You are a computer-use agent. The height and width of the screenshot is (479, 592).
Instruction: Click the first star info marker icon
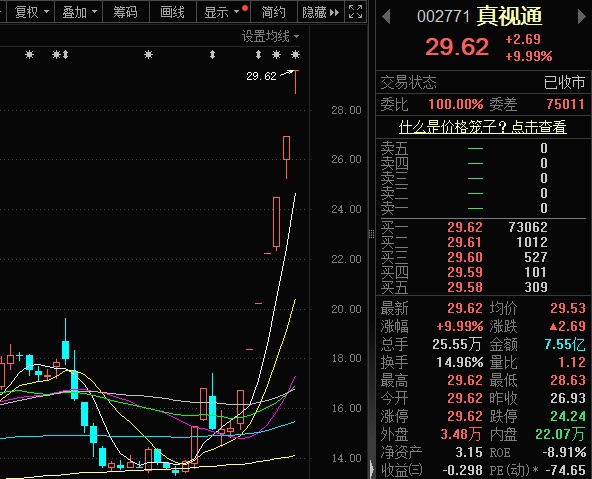tap(29, 55)
